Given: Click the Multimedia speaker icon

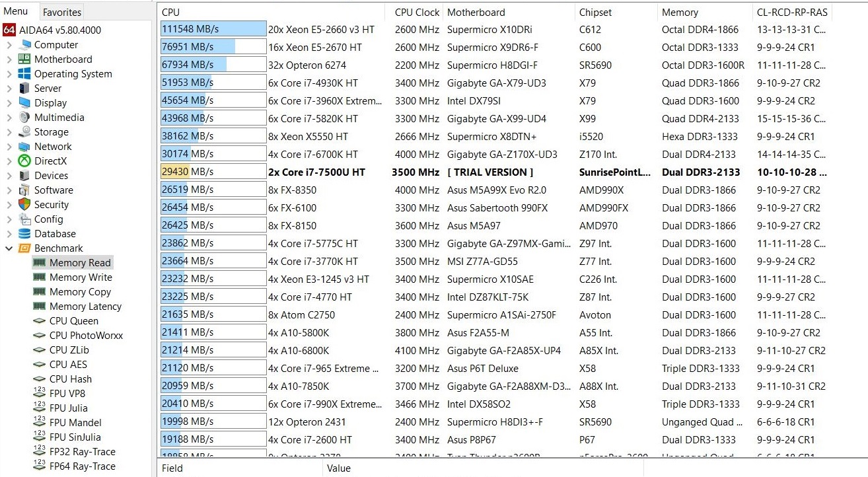Looking at the screenshot, I should click(25, 118).
